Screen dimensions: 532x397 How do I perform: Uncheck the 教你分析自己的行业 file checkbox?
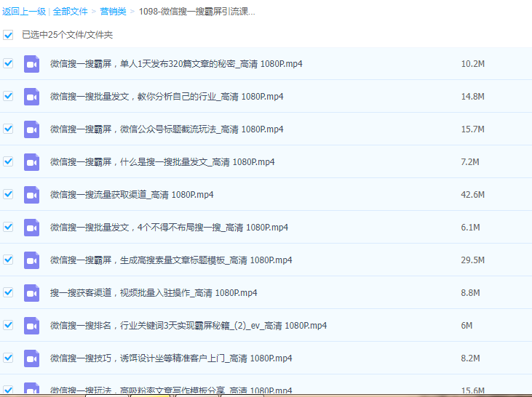coord(8,96)
